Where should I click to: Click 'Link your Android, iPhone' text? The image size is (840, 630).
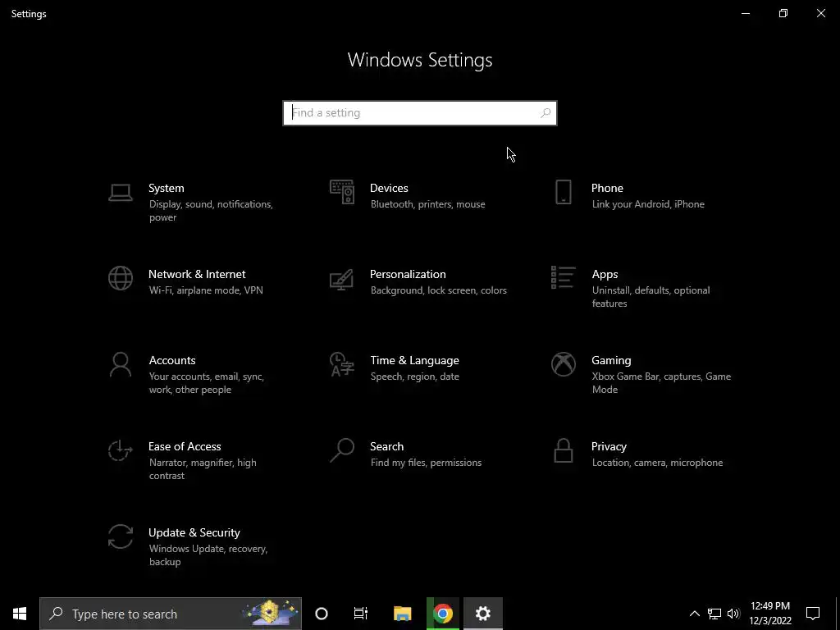click(648, 204)
